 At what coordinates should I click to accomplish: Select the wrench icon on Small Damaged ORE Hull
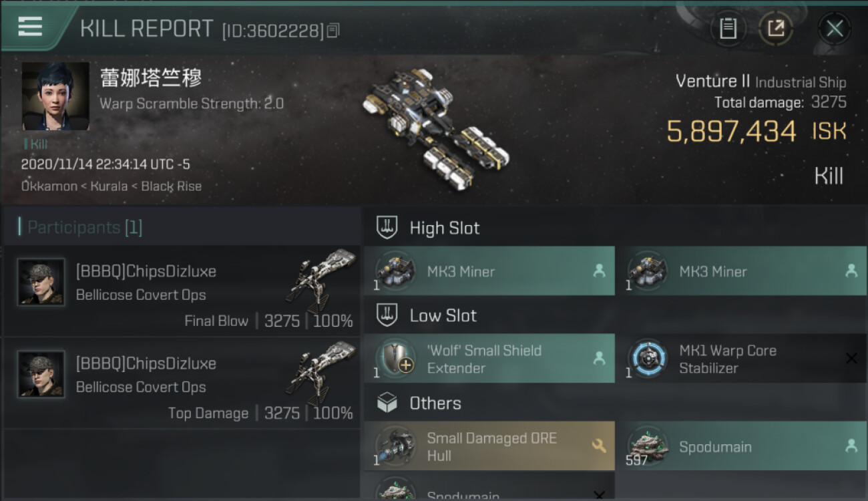tap(599, 446)
